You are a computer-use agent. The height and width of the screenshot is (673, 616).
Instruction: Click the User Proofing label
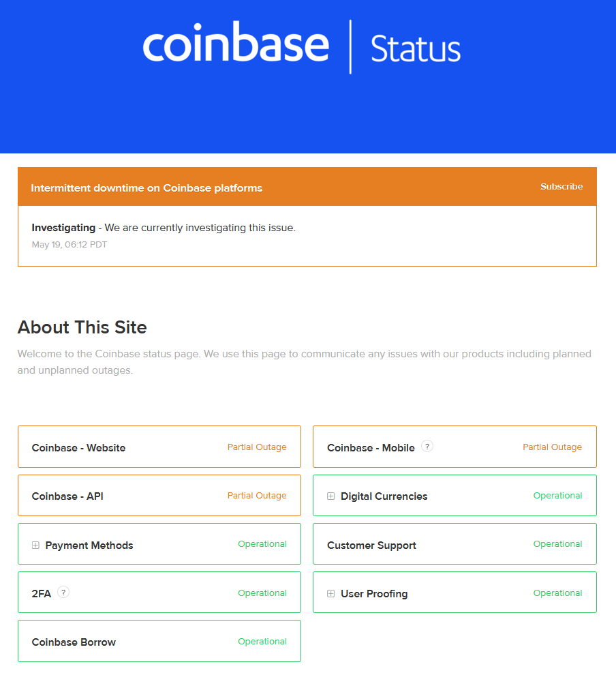374,594
